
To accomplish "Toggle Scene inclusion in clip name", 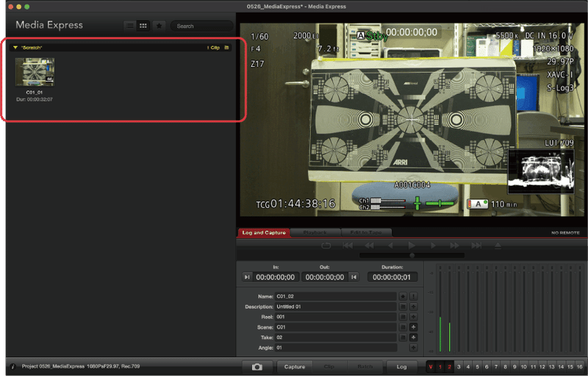I will (403, 328).
